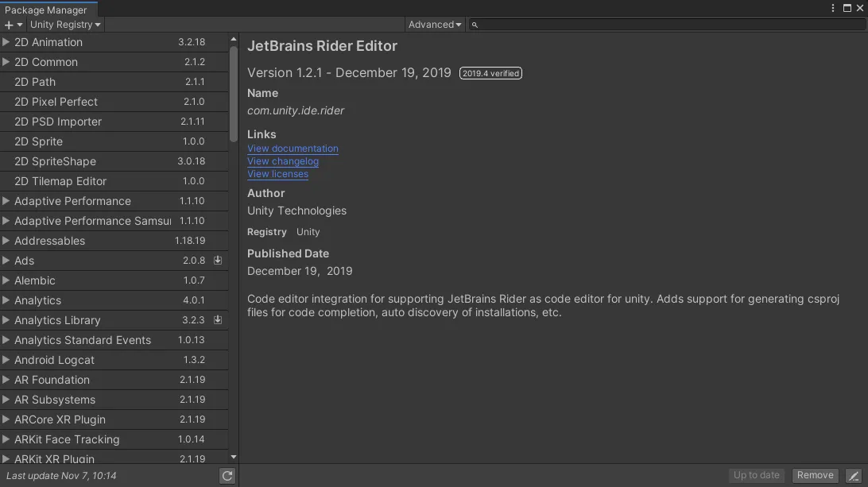Open the add package plus menu
The image size is (868, 487).
tap(11, 25)
